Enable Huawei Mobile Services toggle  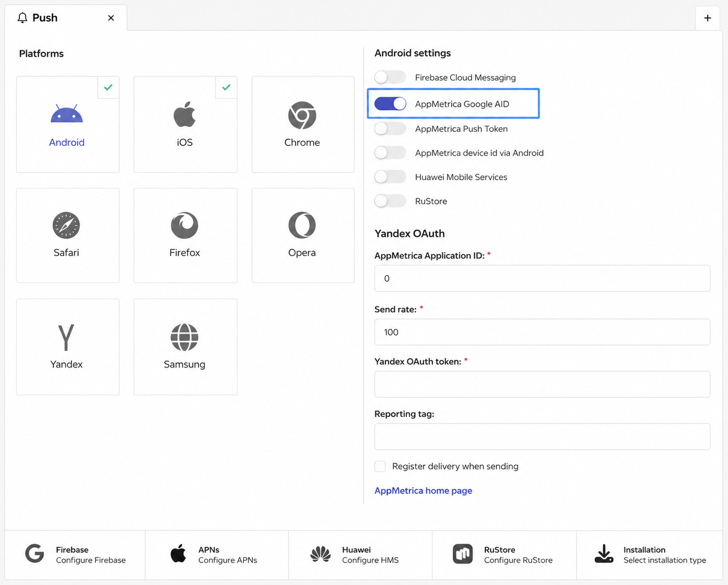pos(390,177)
